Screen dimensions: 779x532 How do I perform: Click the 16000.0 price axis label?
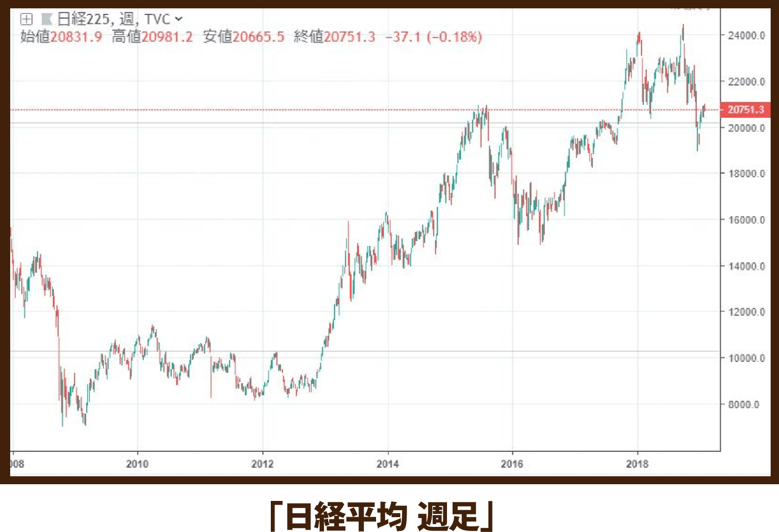click(746, 220)
